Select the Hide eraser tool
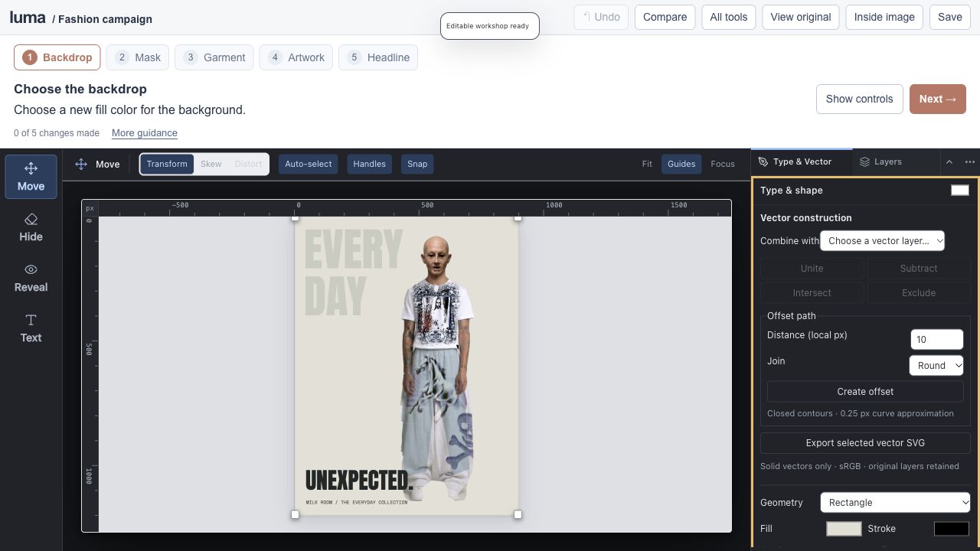This screenshot has height=551, width=980. pos(31,227)
